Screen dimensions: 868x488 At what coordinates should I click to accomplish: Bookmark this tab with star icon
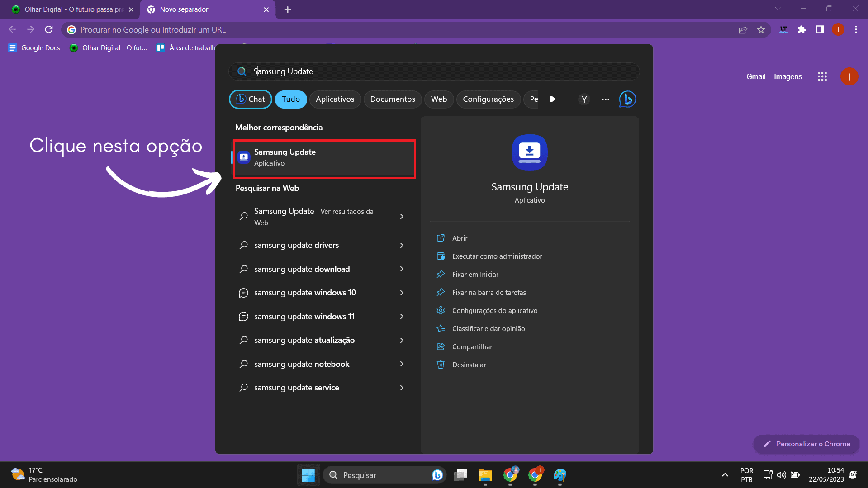[x=761, y=29]
